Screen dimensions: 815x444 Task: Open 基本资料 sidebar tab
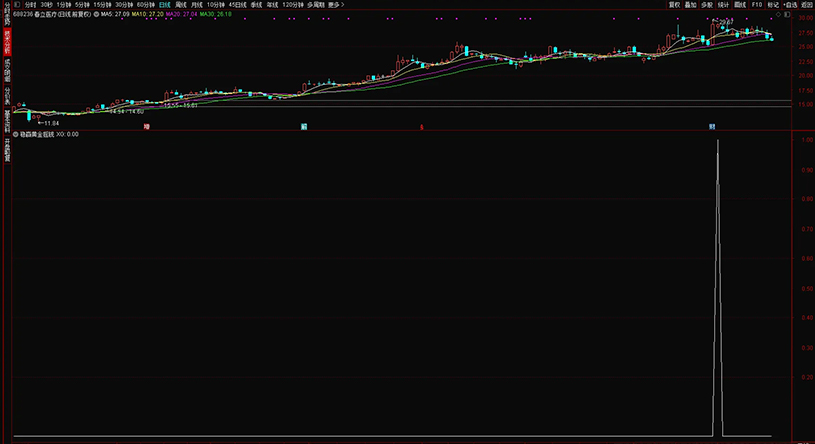pyautogui.click(x=7, y=121)
